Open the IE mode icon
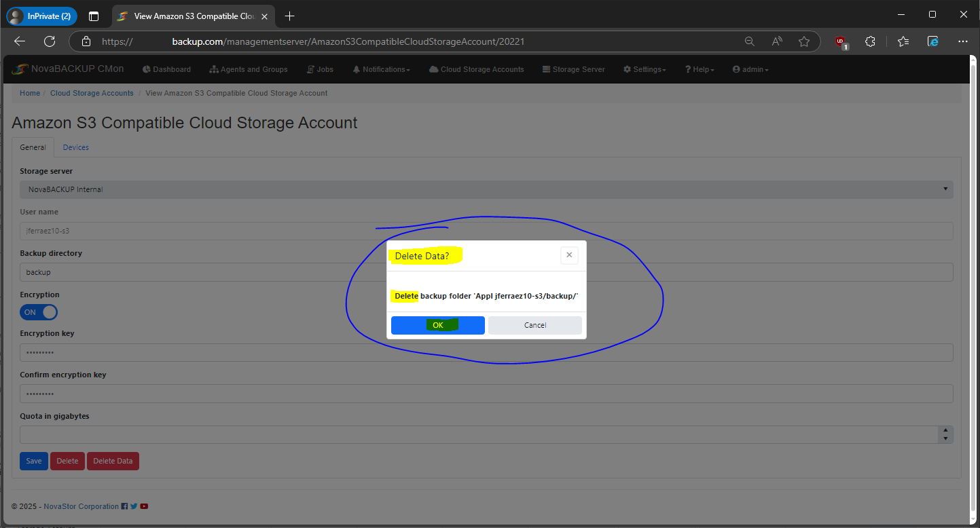The image size is (980, 528). coord(933,41)
